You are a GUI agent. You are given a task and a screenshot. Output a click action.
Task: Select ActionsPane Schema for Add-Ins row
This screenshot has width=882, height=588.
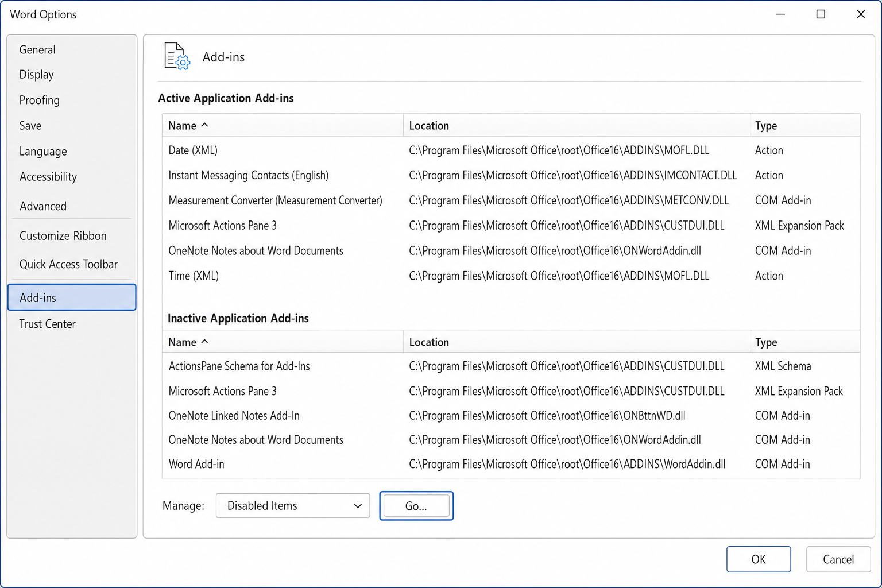pyautogui.click(x=511, y=366)
